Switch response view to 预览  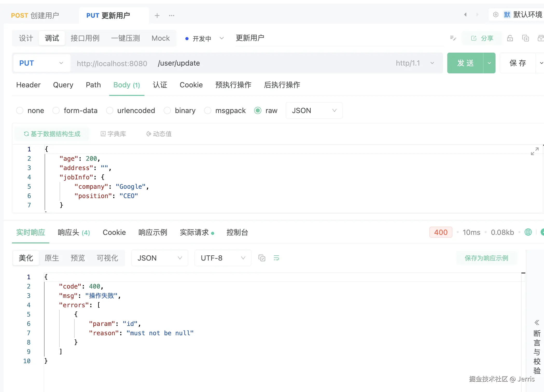point(78,258)
